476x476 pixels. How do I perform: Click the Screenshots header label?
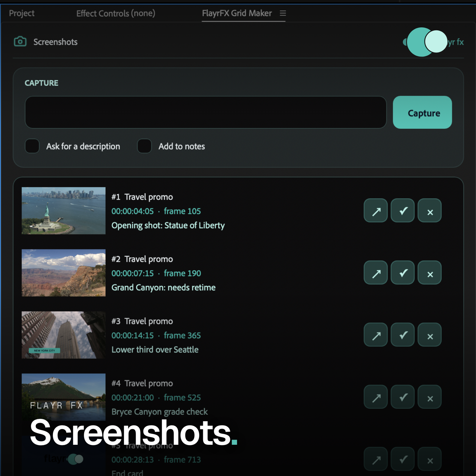[55, 42]
